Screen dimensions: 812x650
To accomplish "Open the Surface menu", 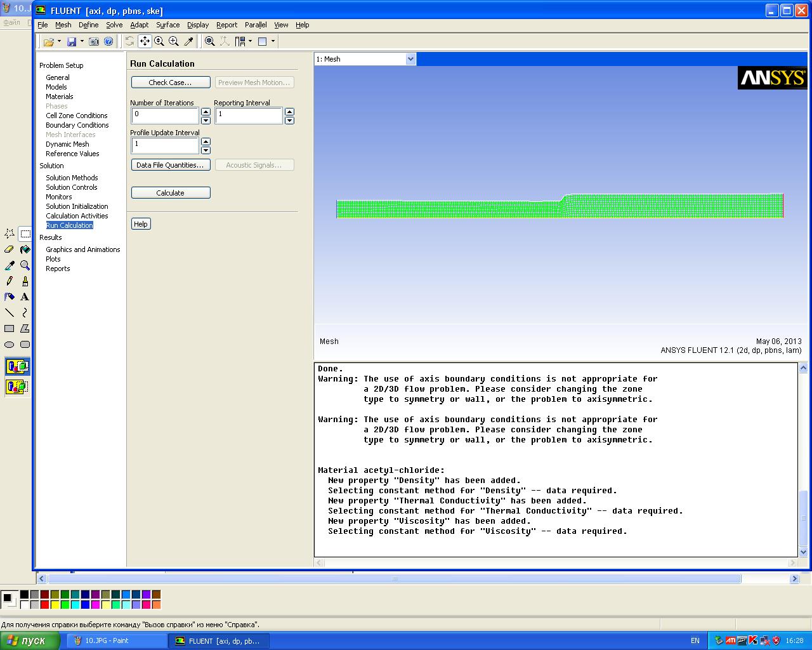I will (x=167, y=25).
